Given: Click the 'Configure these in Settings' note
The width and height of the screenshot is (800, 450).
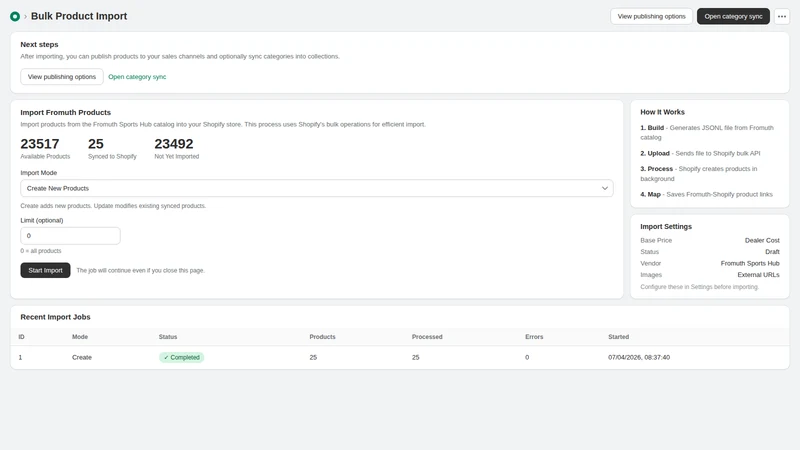Looking at the screenshot, I should (x=699, y=287).
